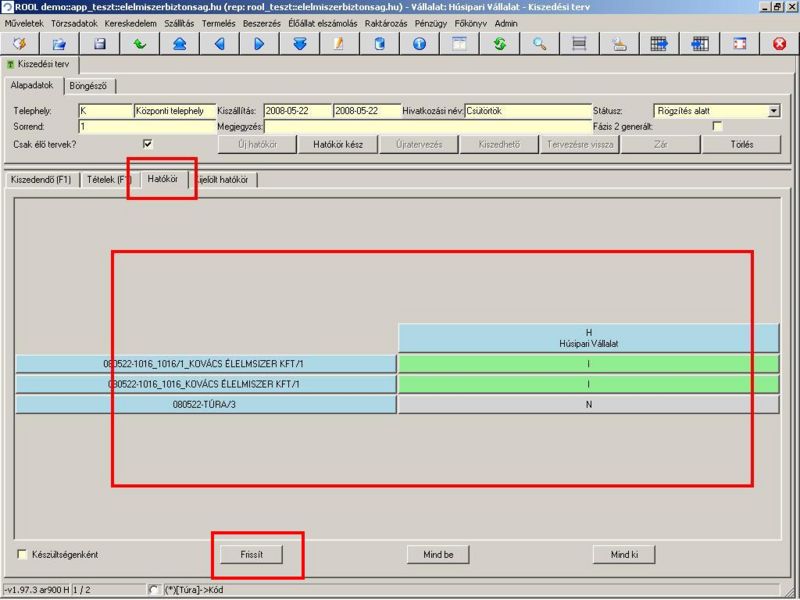Toggle the 'Csak élő tervek?' checkbox

coord(148,144)
